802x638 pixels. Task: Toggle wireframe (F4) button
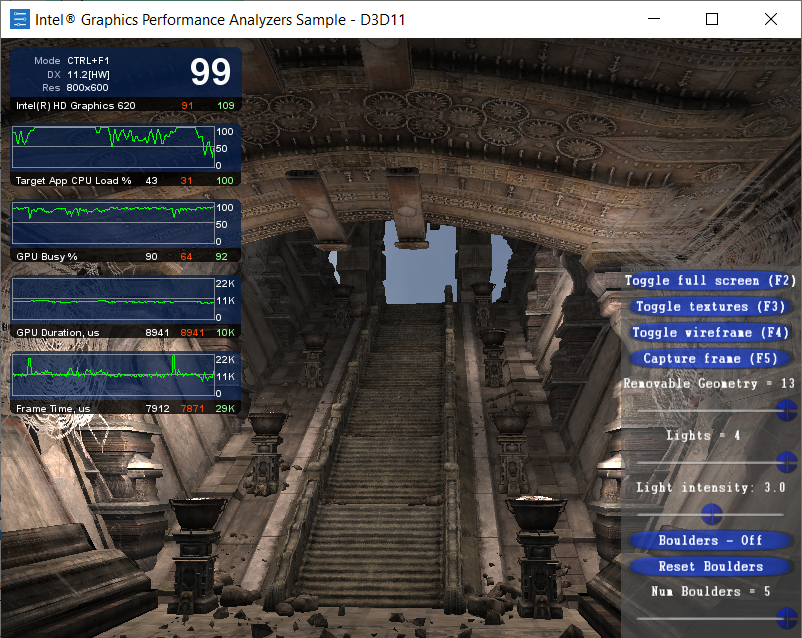(710, 333)
